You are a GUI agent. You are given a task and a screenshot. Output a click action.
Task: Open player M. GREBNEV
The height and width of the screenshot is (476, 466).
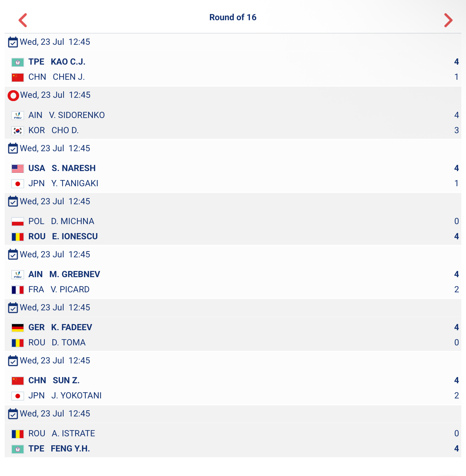(75, 274)
